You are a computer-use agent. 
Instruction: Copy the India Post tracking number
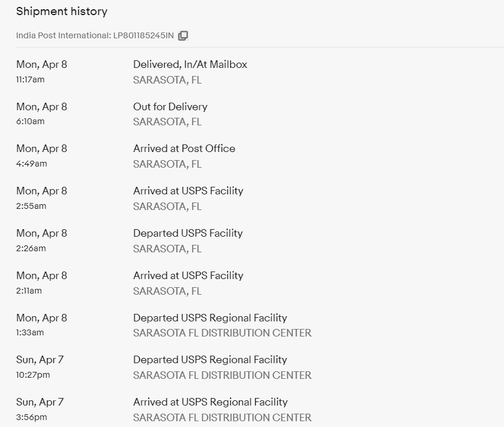[x=183, y=35]
